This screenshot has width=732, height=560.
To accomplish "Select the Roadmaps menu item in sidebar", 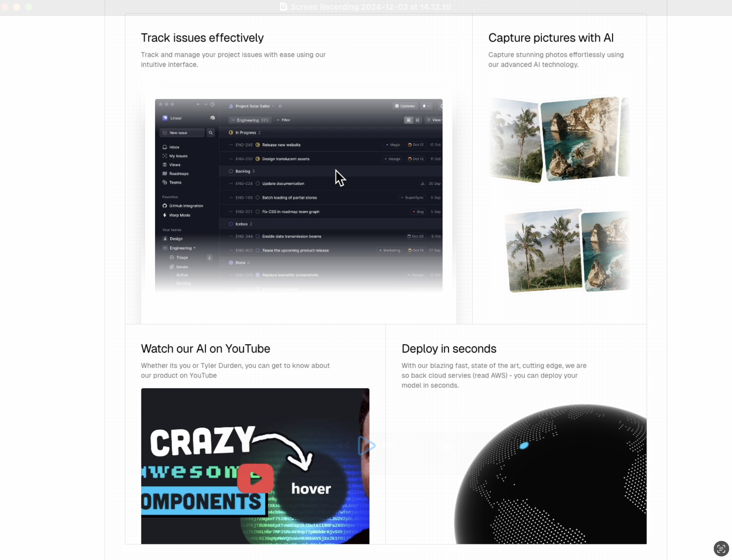I will click(178, 173).
